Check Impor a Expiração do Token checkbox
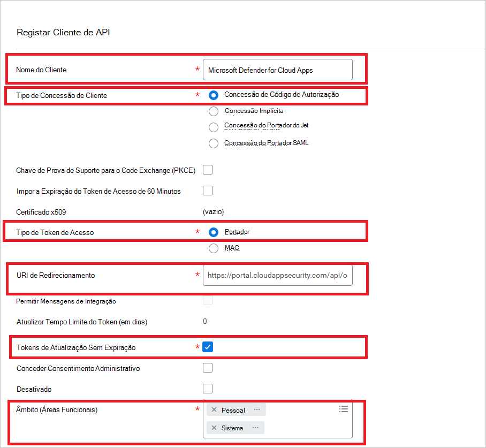 207,191
